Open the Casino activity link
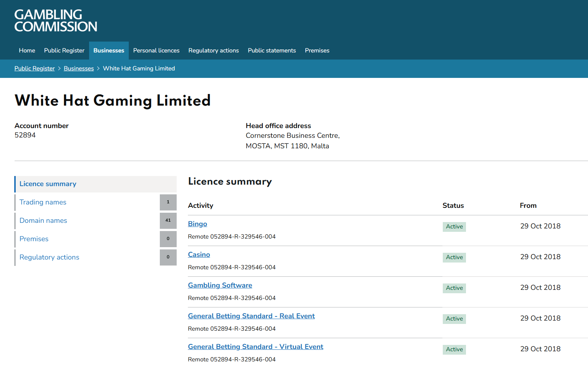The image size is (588, 367). pyautogui.click(x=199, y=255)
